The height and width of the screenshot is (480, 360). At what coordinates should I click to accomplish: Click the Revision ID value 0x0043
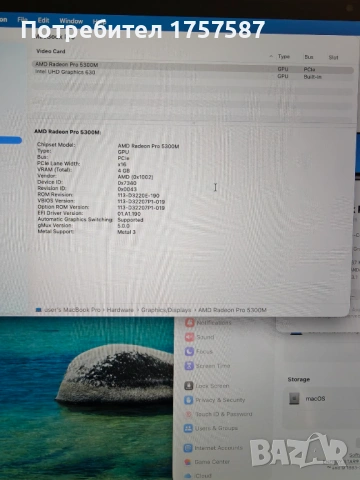(x=127, y=189)
